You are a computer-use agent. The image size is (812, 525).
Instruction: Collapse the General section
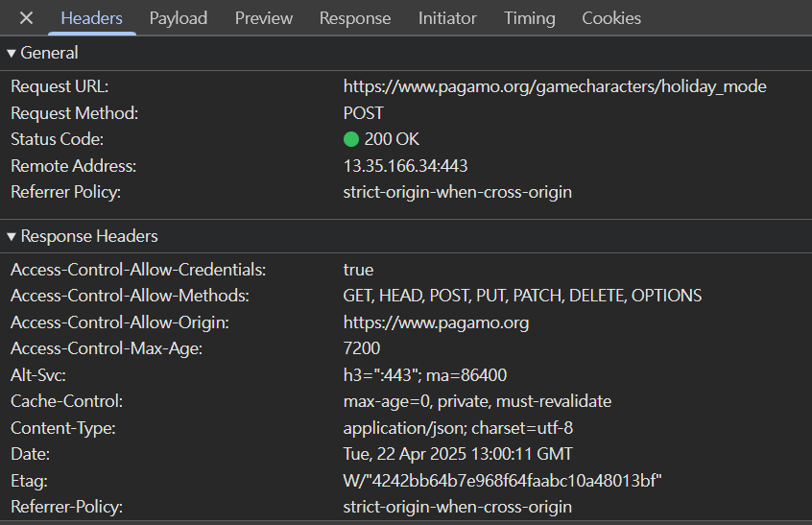12,54
